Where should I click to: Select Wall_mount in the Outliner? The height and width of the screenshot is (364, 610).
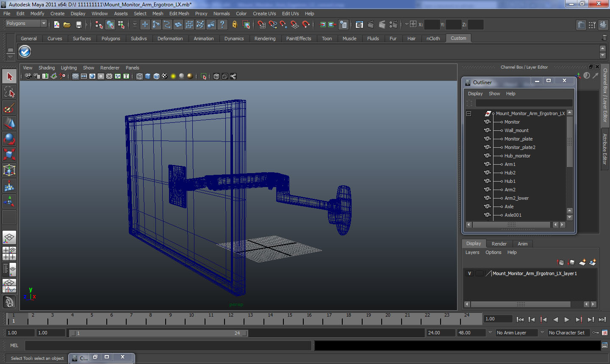[x=516, y=130]
